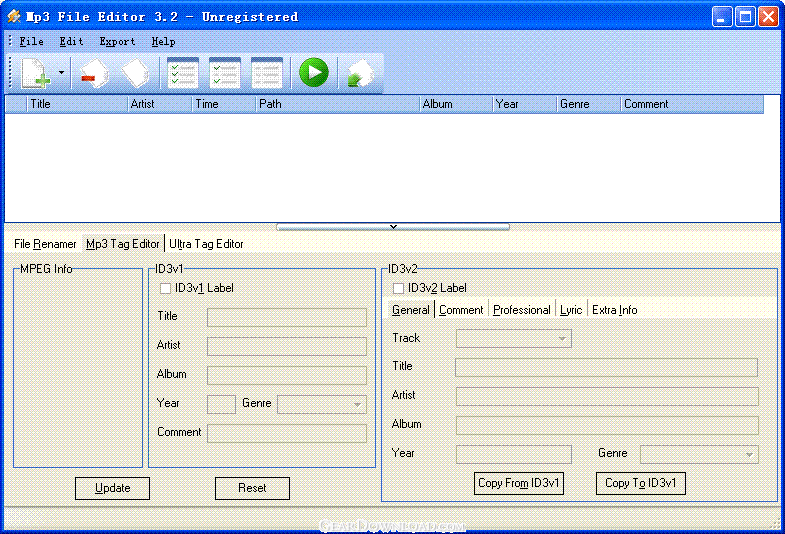This screenshot has width=785, height=534.
Task: Switch to the Mp3 Tag Editor tab
Action: point(123,244)
